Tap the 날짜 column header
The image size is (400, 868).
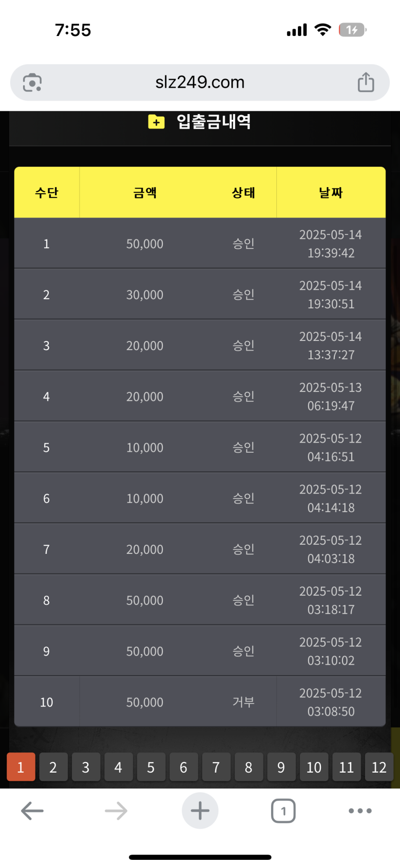(331, 193)
